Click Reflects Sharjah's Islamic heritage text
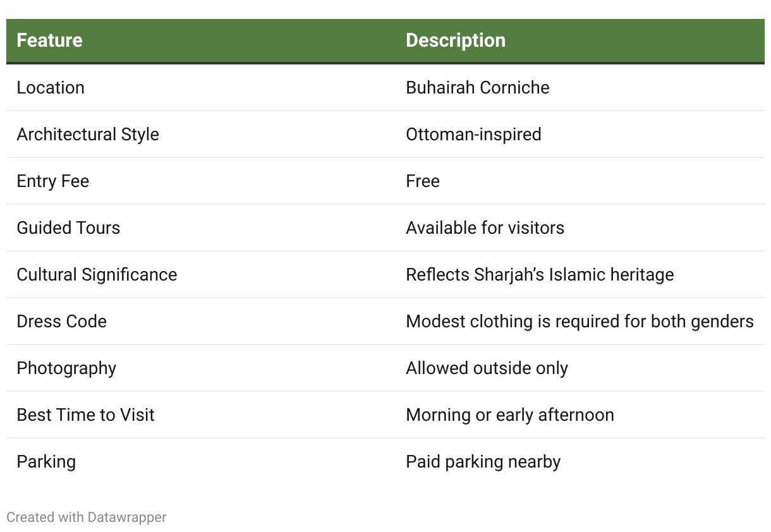The height and width of the screenshot is (532, 771). [540, 275]
